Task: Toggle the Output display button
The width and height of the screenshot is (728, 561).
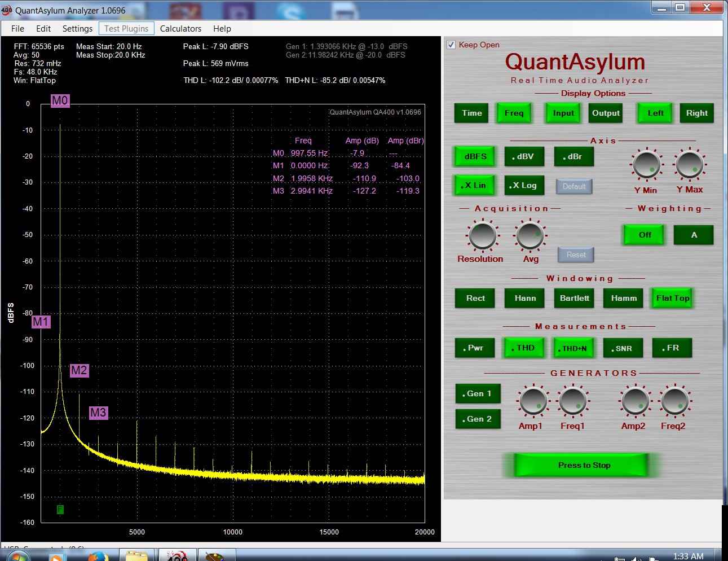Action: [606, 113]
